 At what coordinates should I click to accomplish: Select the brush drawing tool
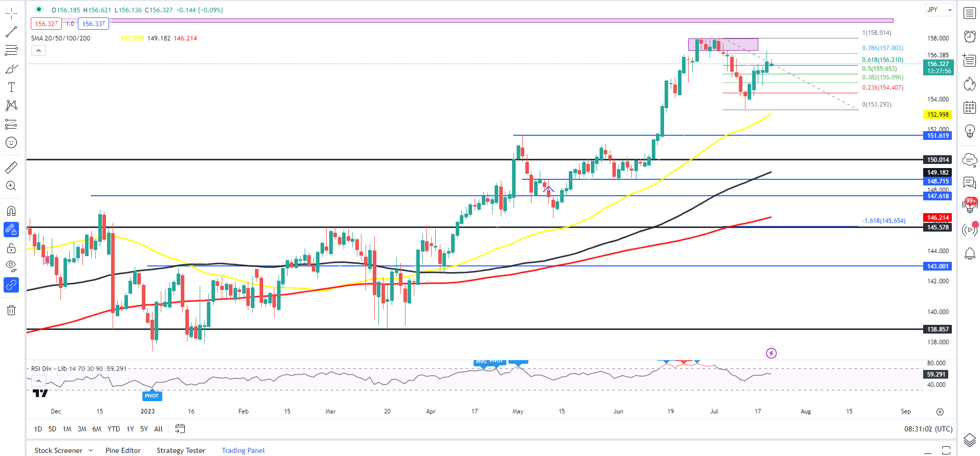tap(11, 69)
